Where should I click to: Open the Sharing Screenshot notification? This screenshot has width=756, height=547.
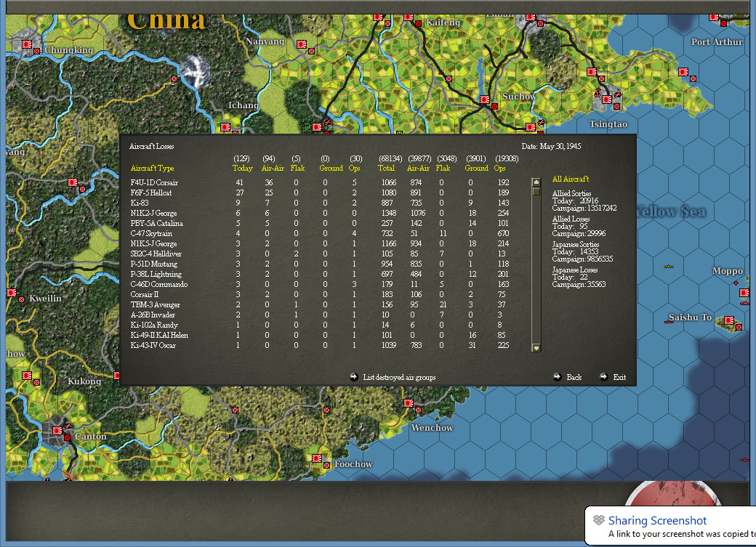[670, 526]
